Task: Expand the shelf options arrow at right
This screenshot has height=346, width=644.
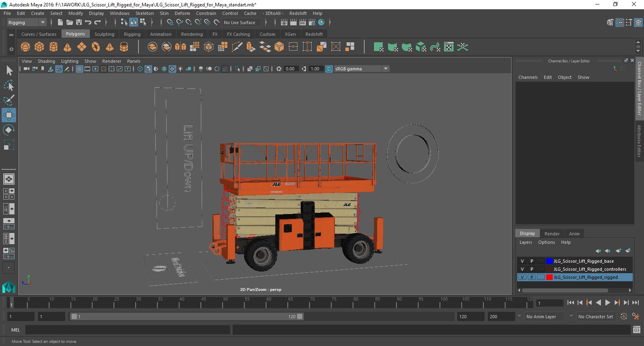Action: [638, 51]
